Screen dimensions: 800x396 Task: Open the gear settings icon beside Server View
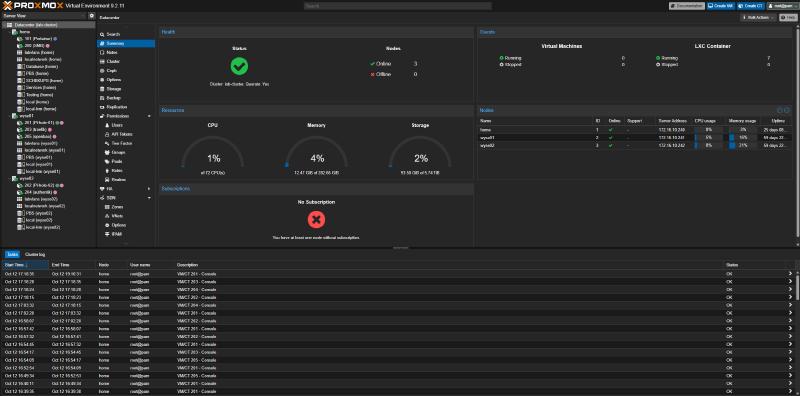click(x=92, y=16)
